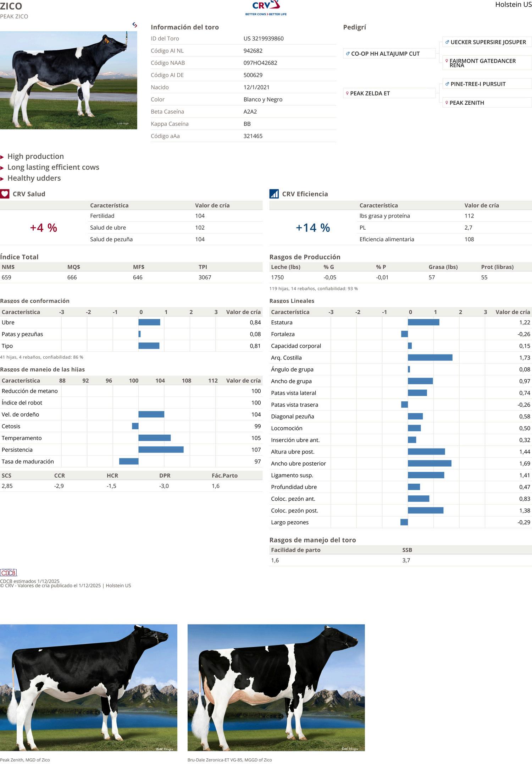Click the "Holstein US" breed label
The width and height of the screenshot is (532, 764).
514,5
